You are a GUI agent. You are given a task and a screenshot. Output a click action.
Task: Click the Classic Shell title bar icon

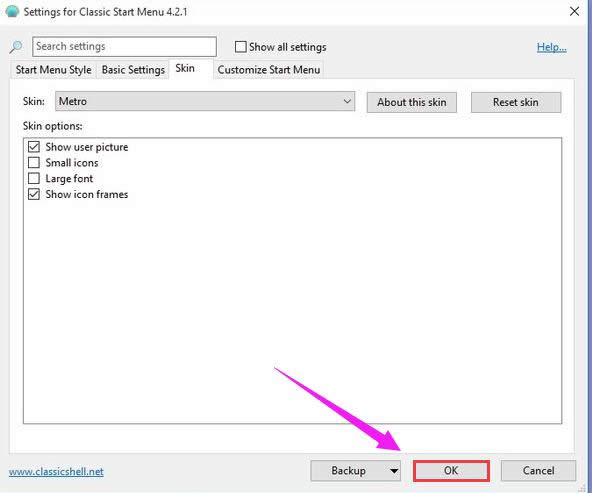point(12,11)
